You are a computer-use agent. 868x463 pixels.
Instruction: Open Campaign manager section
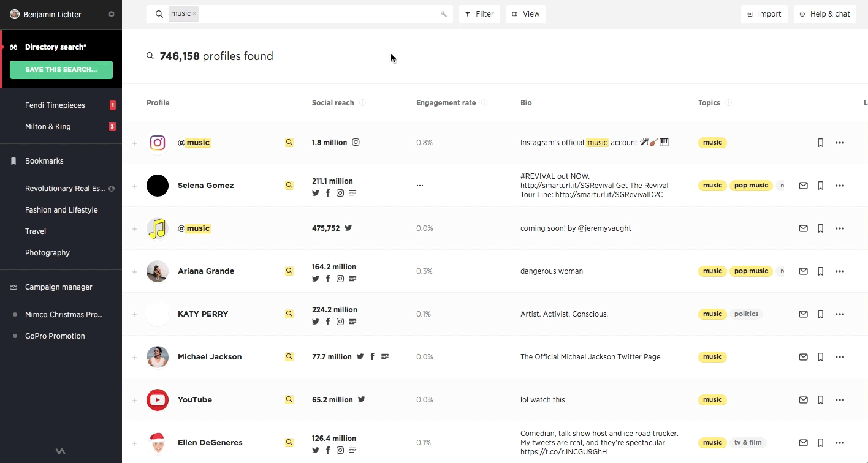pyautogui.click(x=59, y=287)
